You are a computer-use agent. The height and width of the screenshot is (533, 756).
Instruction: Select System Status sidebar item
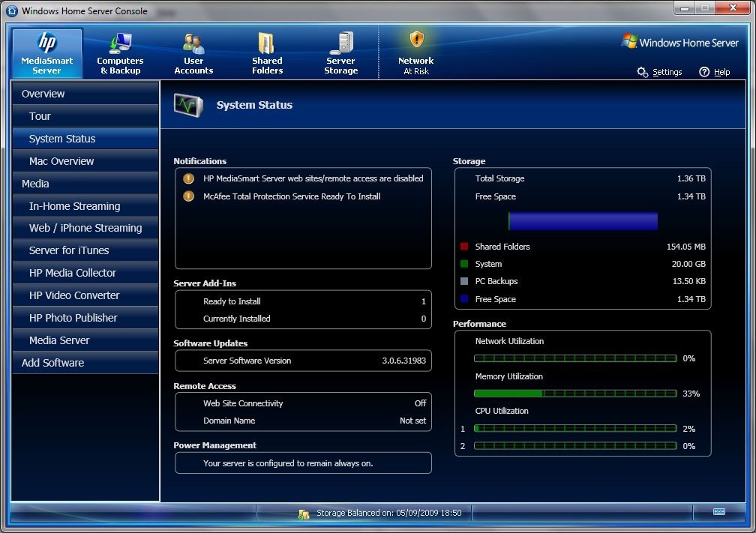(85, 139)
